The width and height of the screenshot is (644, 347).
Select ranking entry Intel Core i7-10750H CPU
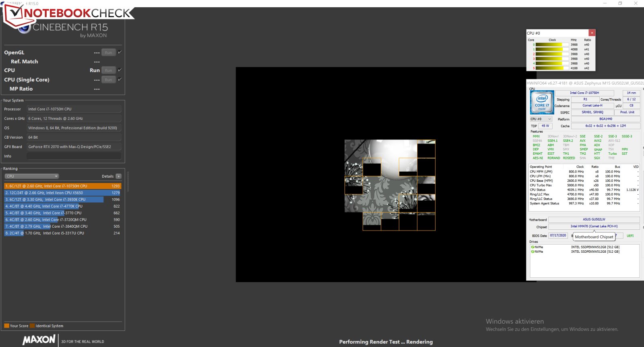pos(62,186)
